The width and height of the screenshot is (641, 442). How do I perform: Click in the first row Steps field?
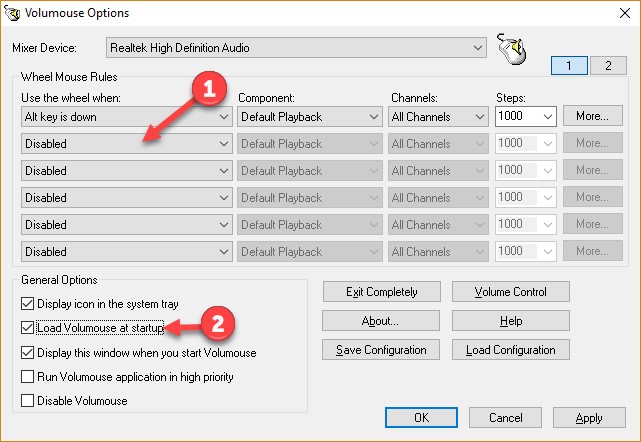(x=516, y=117)
